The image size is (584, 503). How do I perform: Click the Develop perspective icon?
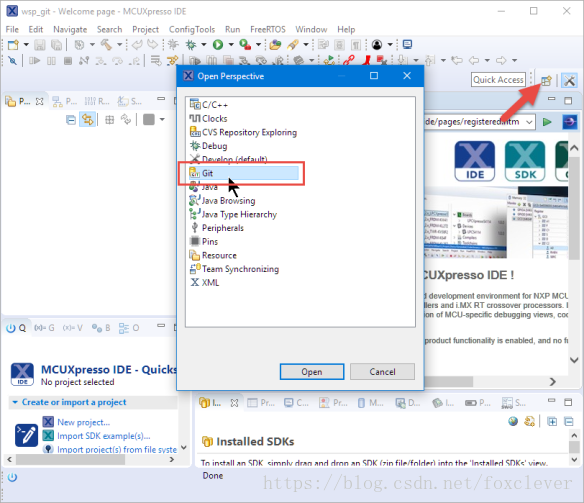point(569,80)
